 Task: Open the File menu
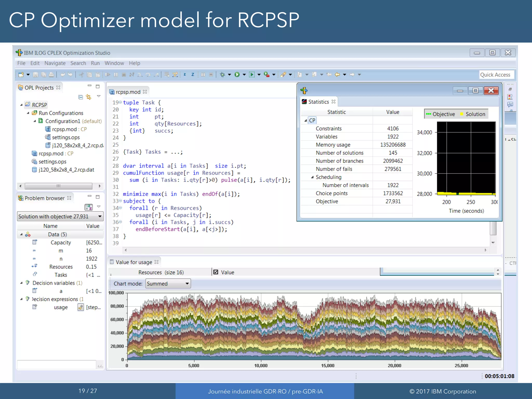pos(21,63)
